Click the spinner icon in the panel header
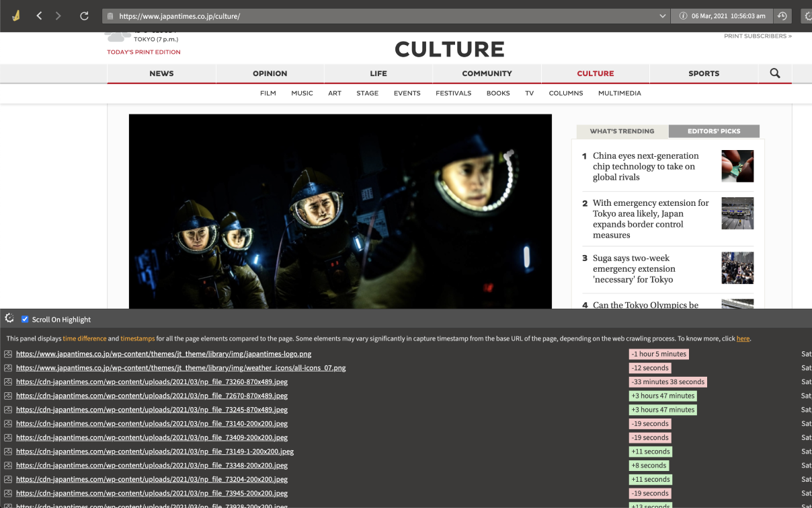812x508 pixels. (9, 318)
